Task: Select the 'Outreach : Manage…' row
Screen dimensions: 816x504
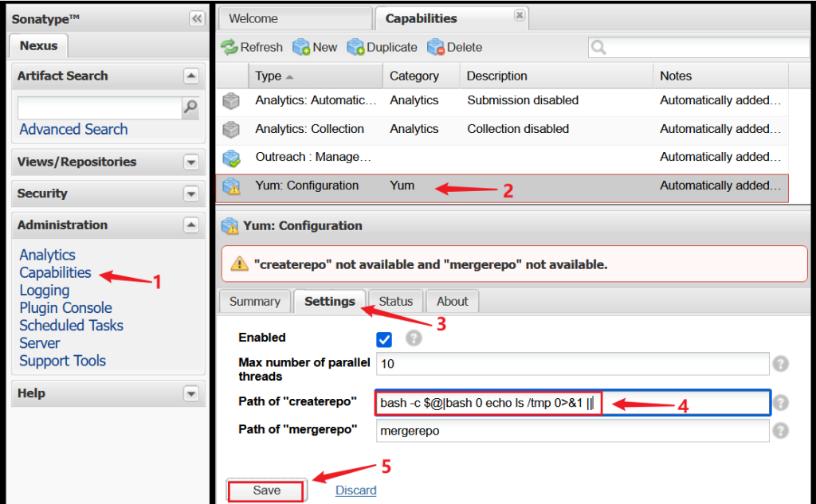Action: 502,158
